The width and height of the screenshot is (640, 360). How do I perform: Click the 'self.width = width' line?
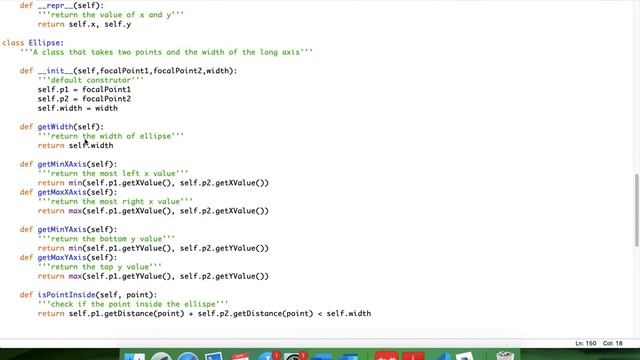tap(78, 109)
